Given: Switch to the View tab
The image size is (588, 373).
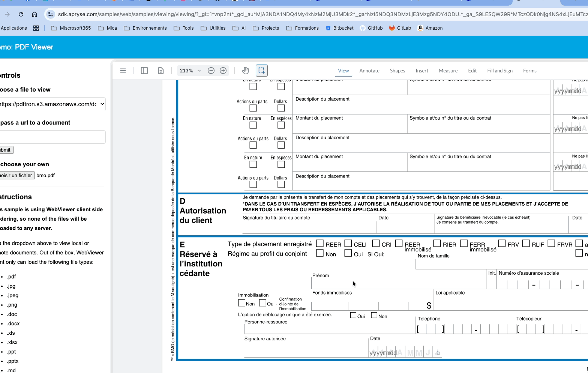Looking at the screenshot, I should pos(343,71).
